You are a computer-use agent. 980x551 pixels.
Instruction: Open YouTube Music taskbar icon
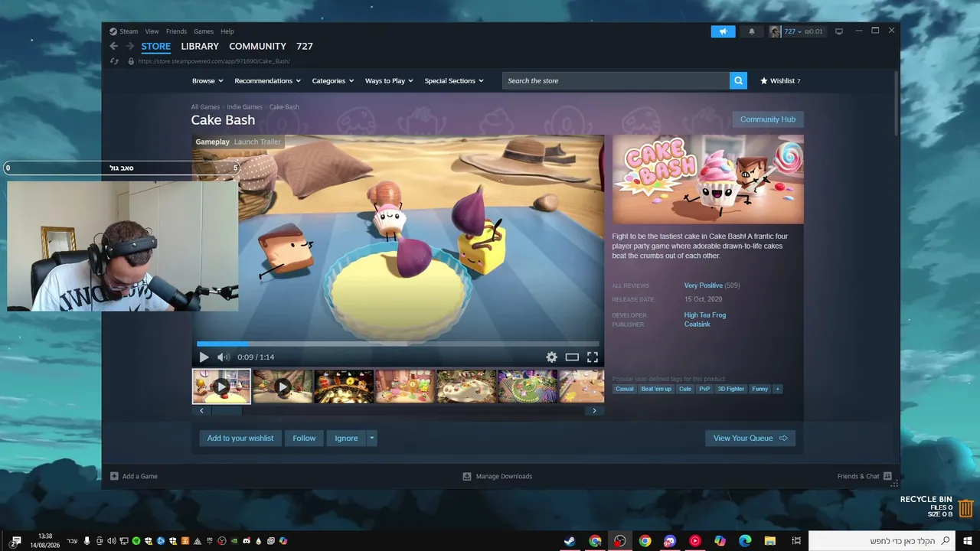pyautogui.click(x=695, y=541)
